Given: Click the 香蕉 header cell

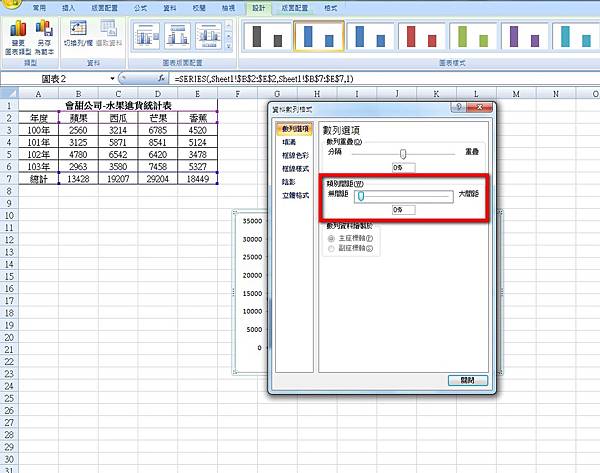Looking at the screenshot, I should [198, 118].
